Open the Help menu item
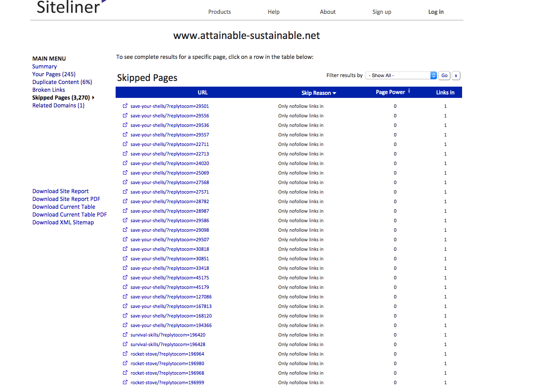 274,12
